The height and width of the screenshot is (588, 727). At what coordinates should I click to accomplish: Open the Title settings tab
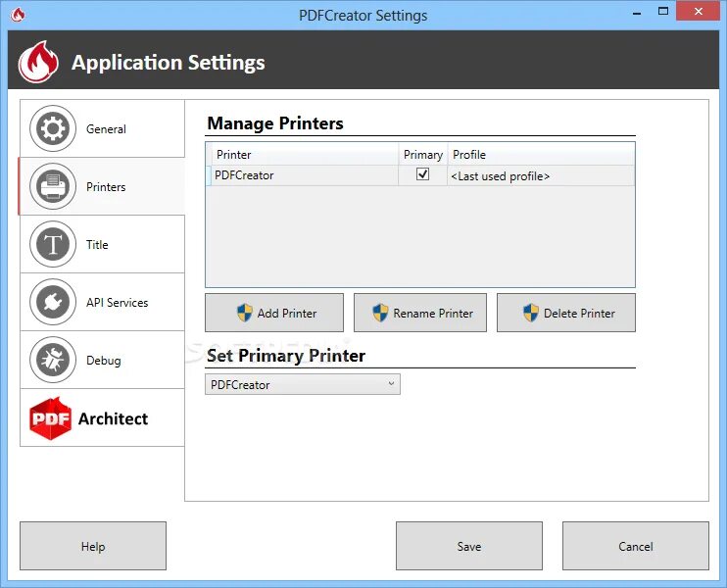(102, 244)
